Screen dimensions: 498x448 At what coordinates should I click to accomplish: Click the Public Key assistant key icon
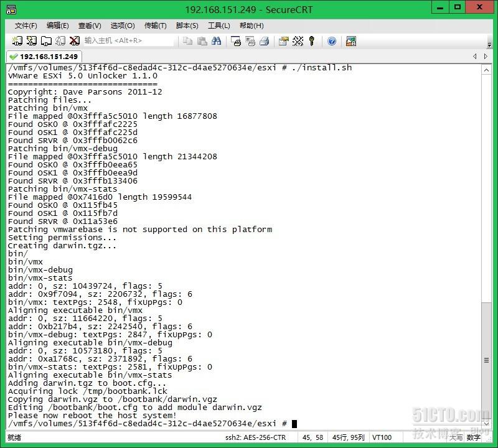tap(312, 41)
